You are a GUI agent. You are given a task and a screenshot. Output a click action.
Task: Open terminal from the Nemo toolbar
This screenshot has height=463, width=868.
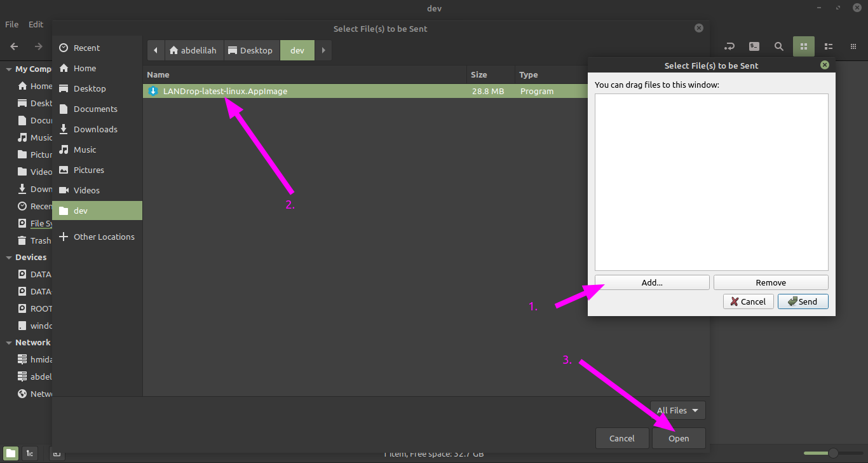point(754,46)
